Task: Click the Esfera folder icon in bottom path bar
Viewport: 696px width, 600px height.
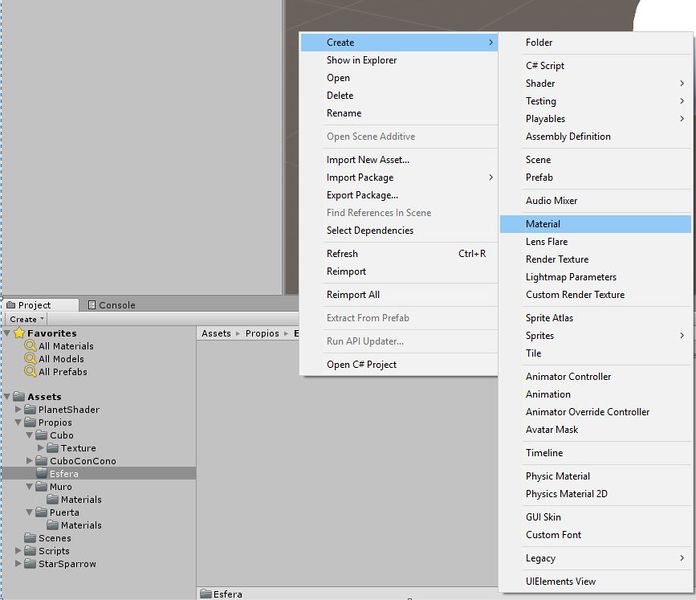Action: click(x=206, y=594)
